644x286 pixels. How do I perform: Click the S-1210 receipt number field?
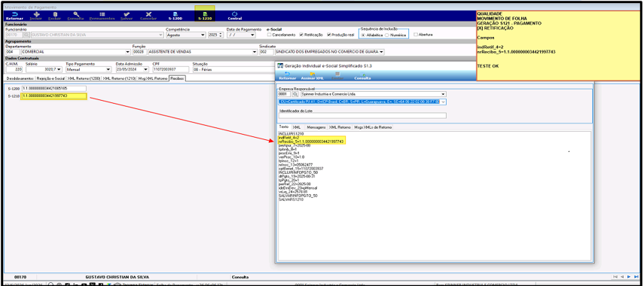coord(54,96)
